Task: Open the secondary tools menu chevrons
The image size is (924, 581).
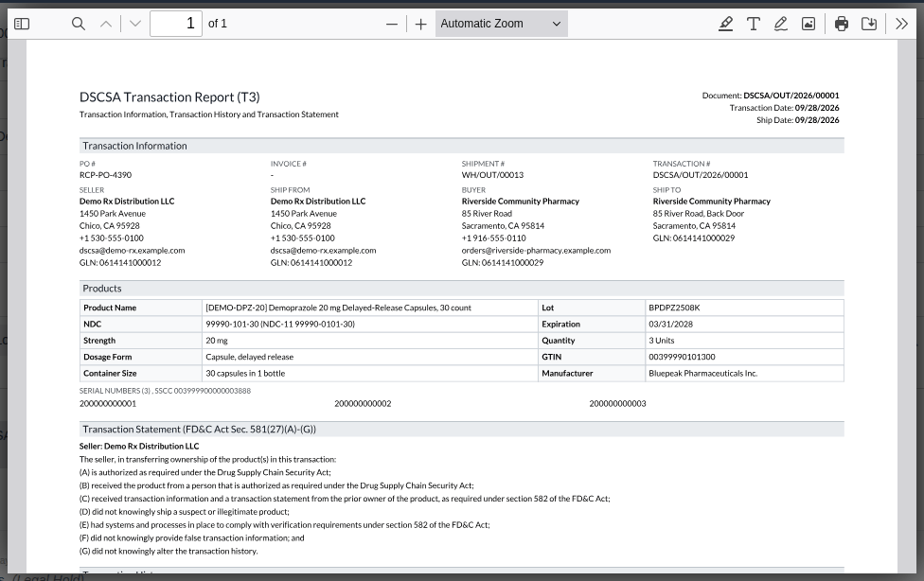Action: [901, 24]
